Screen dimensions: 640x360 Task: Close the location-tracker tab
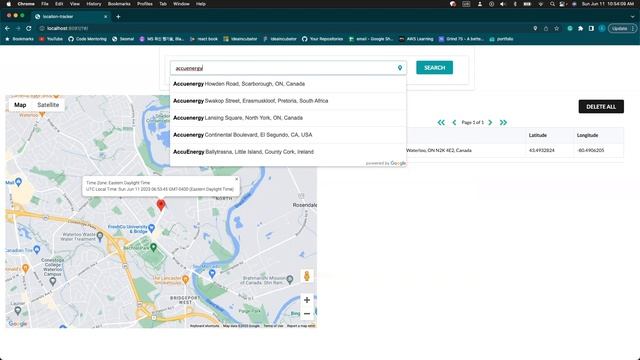[x=106, y=16]
